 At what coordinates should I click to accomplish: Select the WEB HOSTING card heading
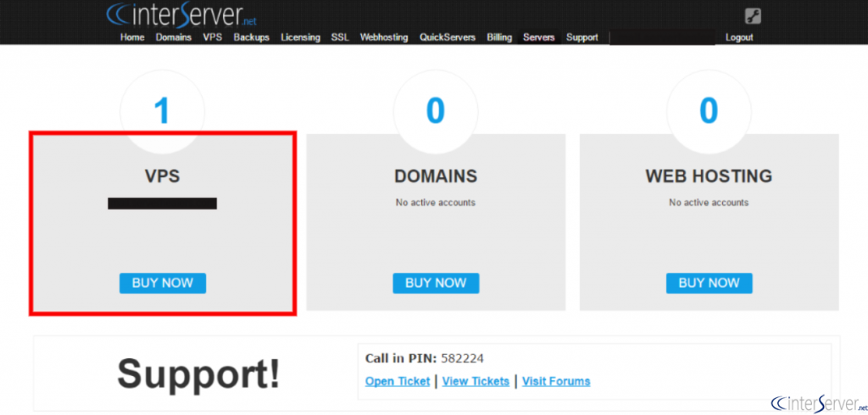tap(709, 177)
